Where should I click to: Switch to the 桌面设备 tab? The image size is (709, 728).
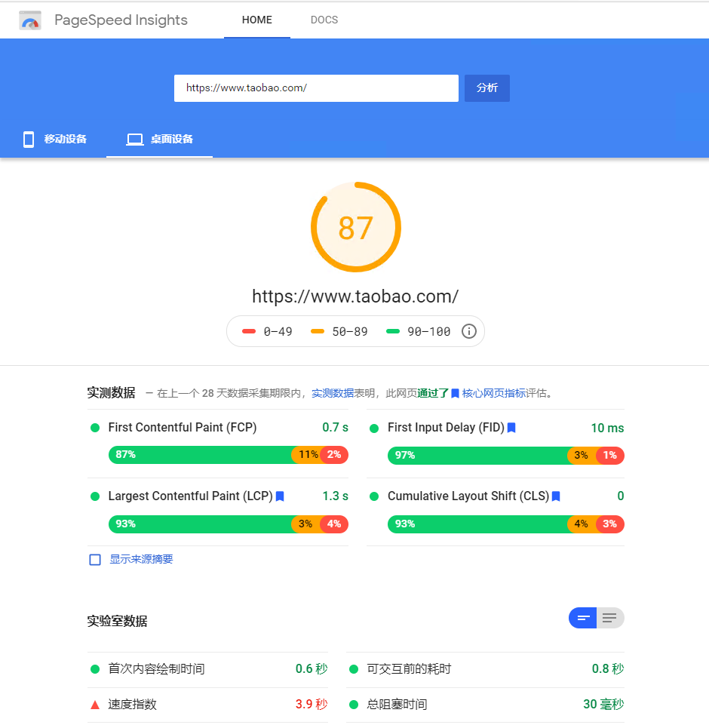pyautogui.click(x=159, y=139)
